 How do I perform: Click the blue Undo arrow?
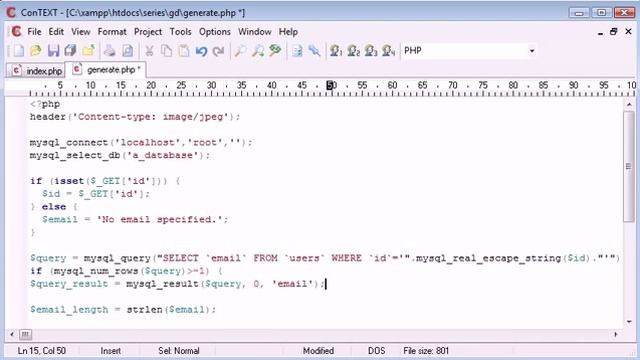pos(201,51)
